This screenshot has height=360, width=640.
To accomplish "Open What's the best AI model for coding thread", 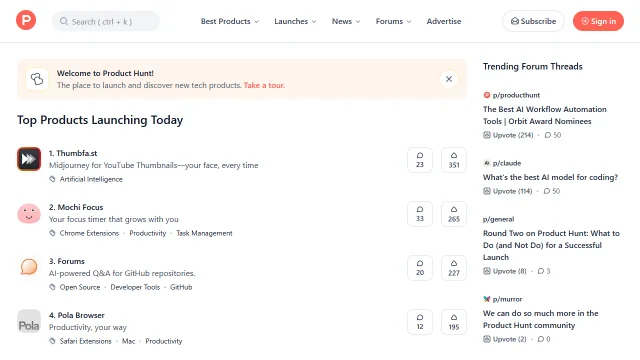I will click(x=551, y=177).
